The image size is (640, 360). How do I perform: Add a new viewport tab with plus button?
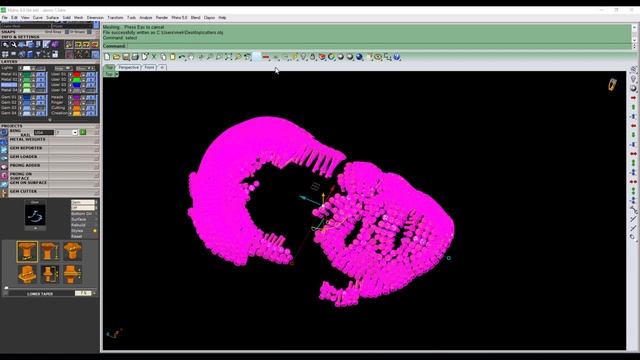[162, 67]
